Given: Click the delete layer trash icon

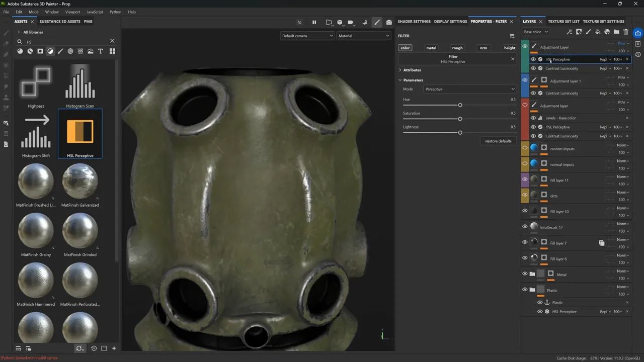Looking at the screenshot, I should 626,32.
